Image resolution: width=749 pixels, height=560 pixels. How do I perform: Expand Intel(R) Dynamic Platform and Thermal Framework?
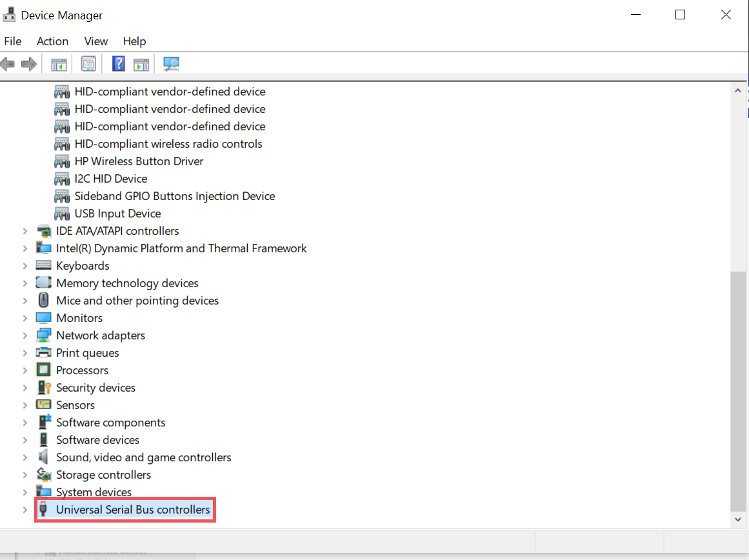(x=25, y=248)
